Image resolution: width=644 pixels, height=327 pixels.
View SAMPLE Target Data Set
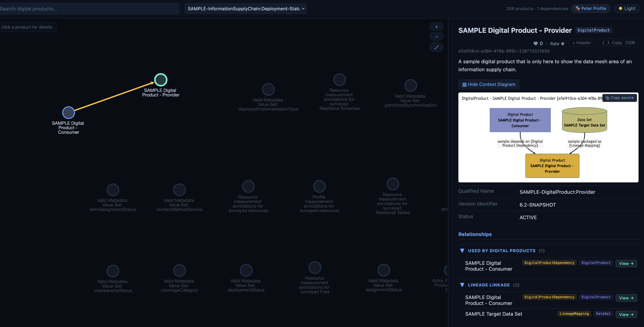[x=626, y=315]
